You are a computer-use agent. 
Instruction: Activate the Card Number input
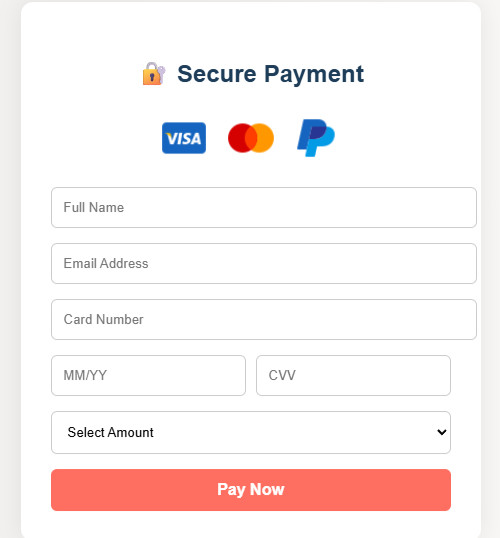coord(264,319)
